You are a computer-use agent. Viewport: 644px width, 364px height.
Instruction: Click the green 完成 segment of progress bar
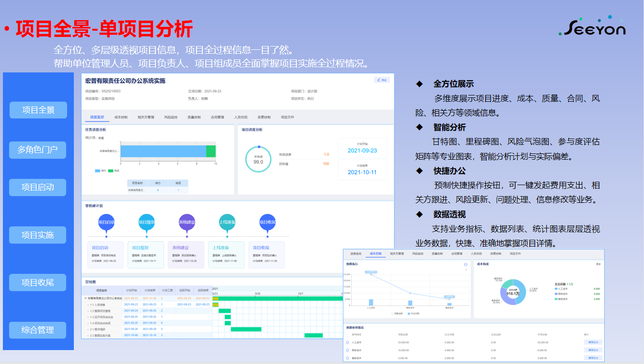(x=211, y=151)
